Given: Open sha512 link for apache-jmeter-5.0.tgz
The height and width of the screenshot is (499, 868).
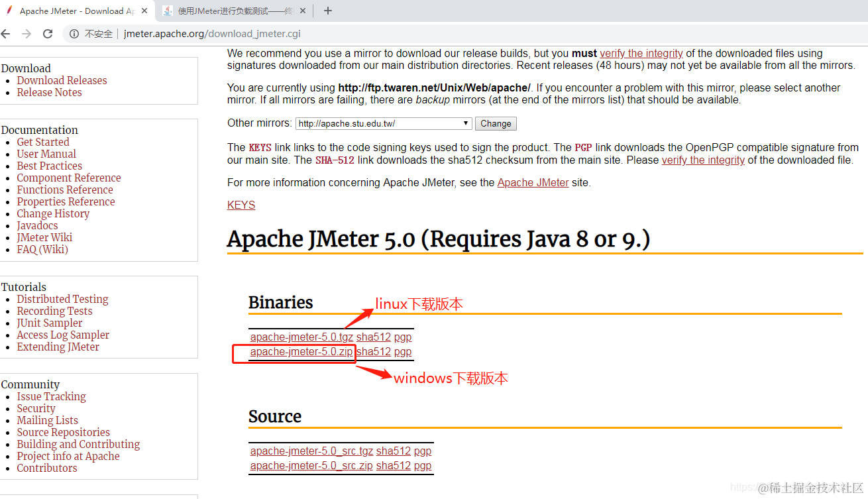Looking at the screenshot, I should point(374,337).
